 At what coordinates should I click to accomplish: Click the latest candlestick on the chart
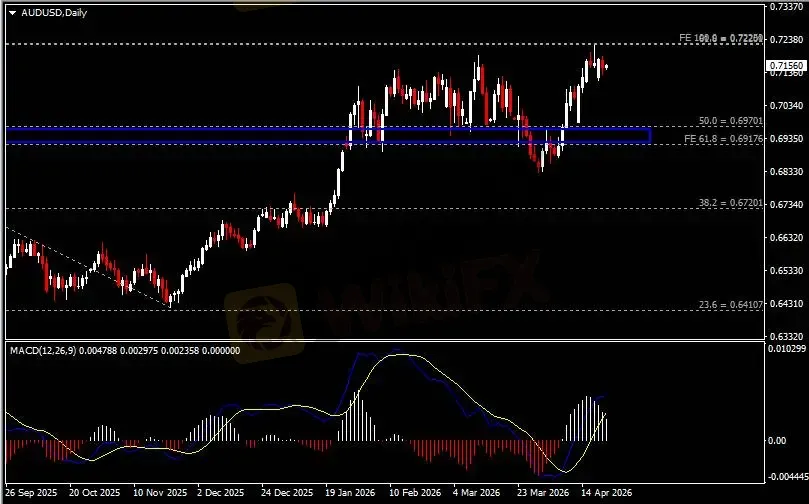(x=604, y=67)
